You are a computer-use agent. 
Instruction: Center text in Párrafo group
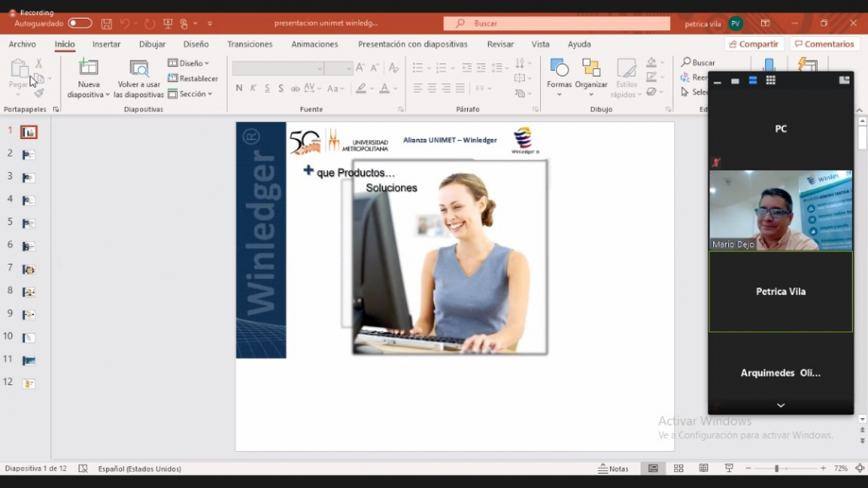tap(431, 88)
